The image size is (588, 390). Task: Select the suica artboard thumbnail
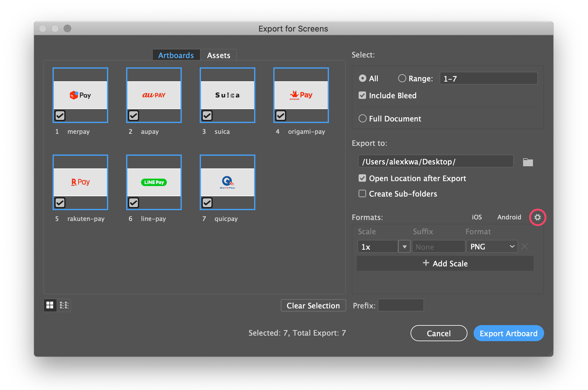tap(228, 95)
